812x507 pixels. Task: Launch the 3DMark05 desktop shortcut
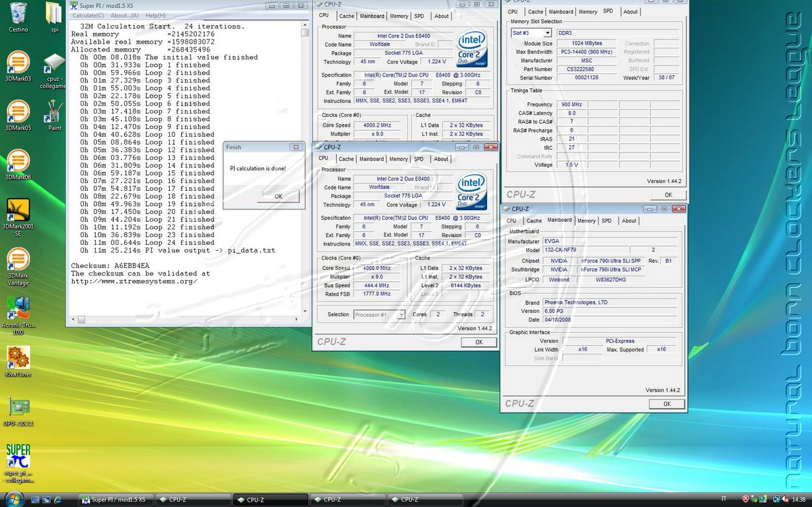coord(18,116)
